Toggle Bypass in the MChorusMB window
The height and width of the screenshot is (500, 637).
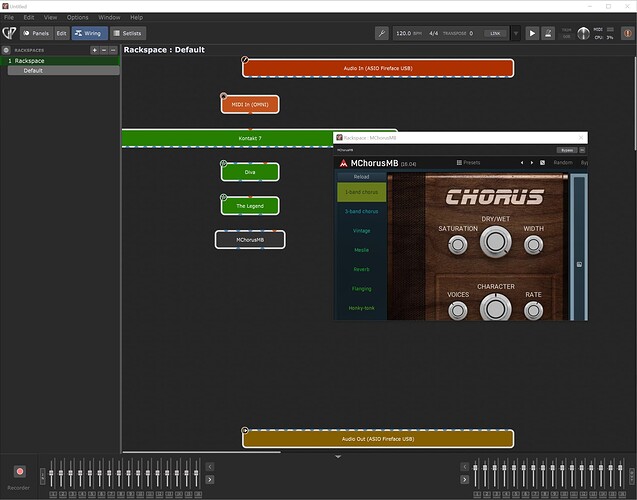pos(567,150)
